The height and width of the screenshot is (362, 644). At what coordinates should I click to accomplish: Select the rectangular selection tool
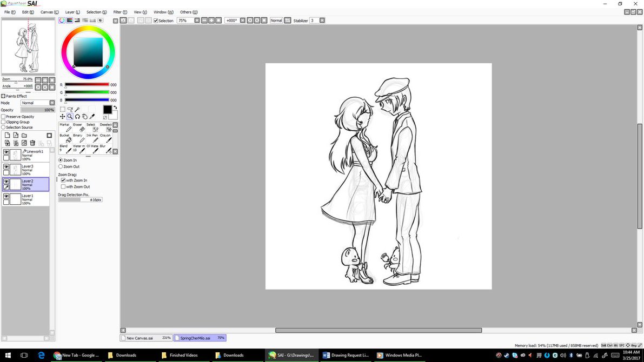point(62,109)
